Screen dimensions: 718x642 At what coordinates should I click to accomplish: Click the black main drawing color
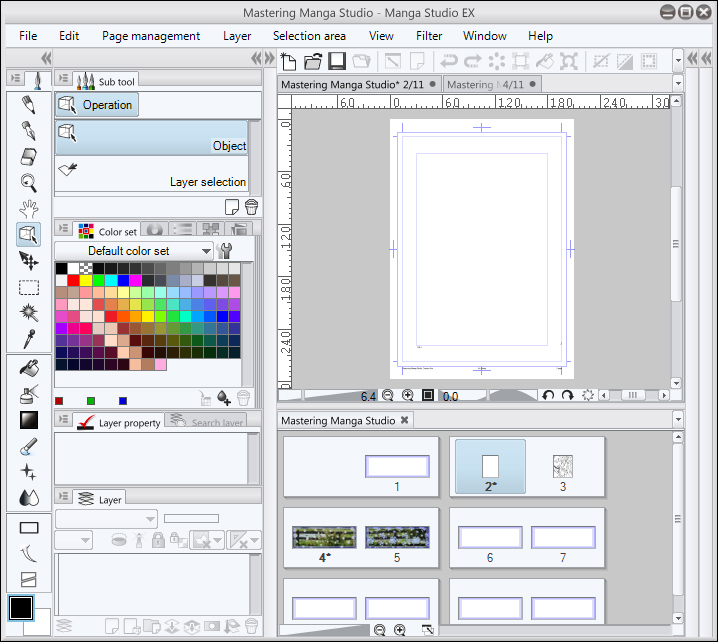click(21, 608)
